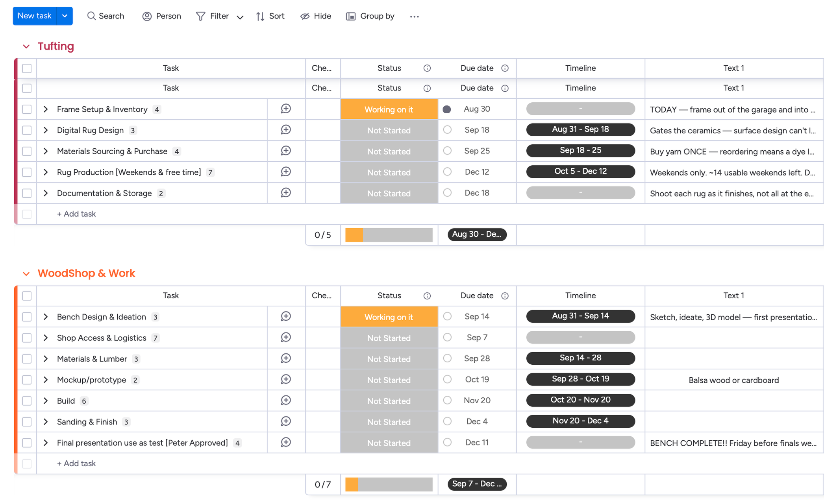Open the update bubble for Sanding & Finish
Screen dimensions: 824x504
point(286,421)
